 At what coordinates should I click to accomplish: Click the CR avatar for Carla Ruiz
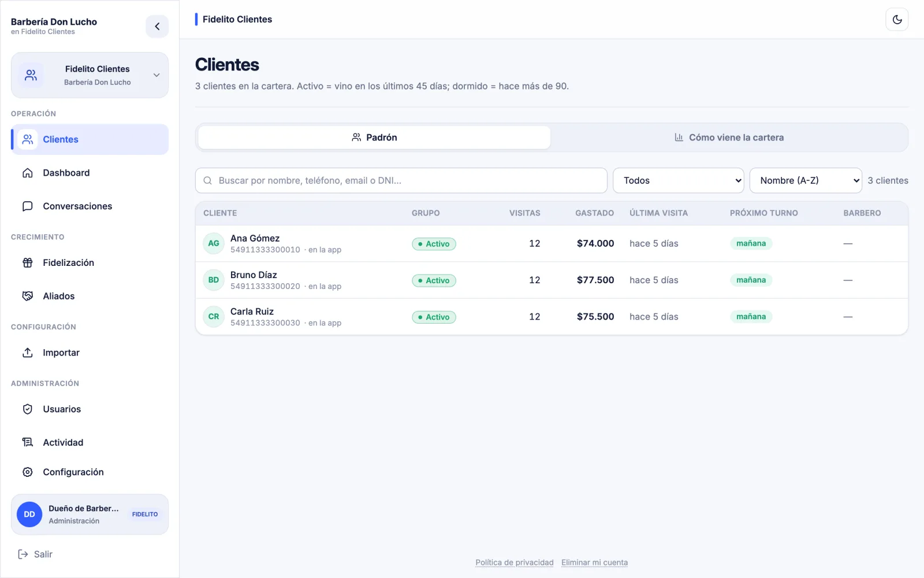214,317
